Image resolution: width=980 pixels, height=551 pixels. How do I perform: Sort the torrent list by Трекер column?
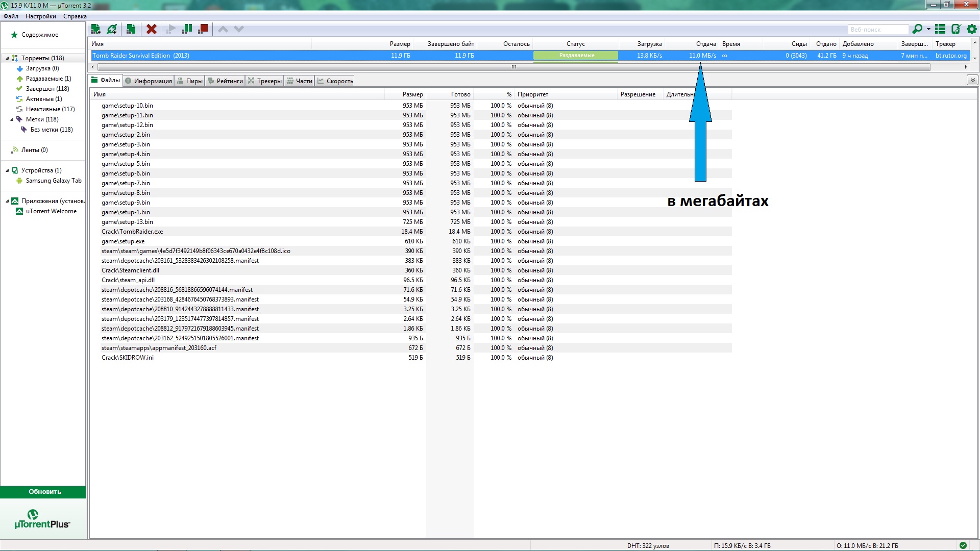[x=945, y=44]
